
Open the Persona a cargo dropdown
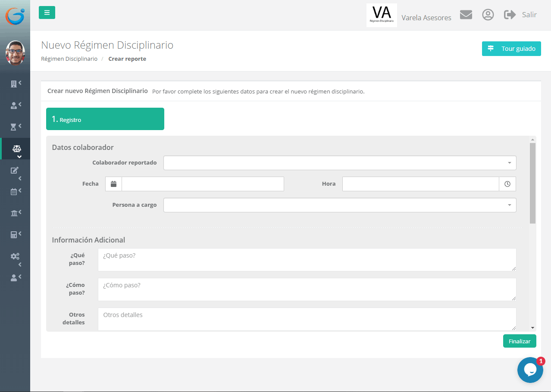click(x=339, y=205)
